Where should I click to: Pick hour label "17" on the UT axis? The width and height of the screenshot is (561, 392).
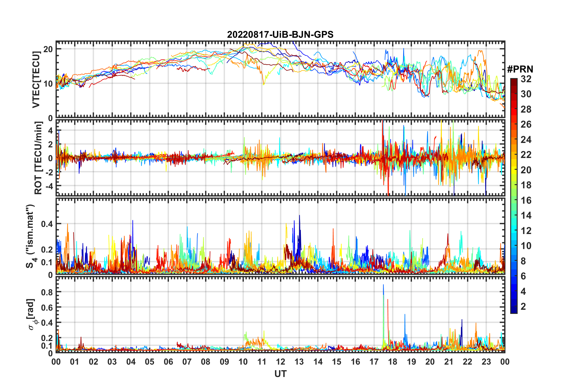click(x=374, y=362)
